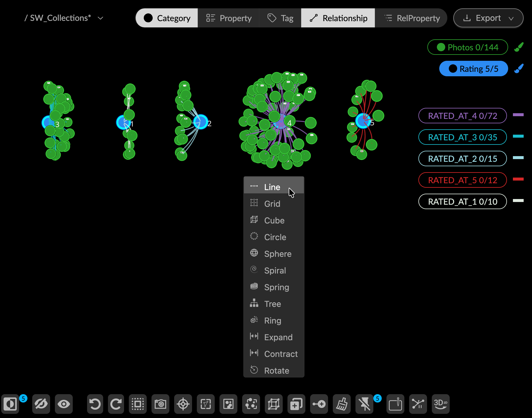Image resolution: width=532 pixels, height=418 pixels.
Task: Activate the center target tool
Action: click(x=183, y=404)
